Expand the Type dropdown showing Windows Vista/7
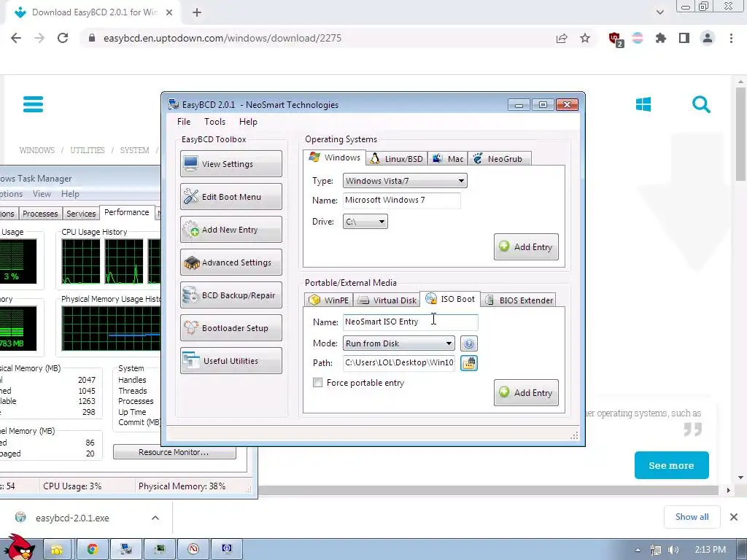Screen dimensions: 747x560 click(405, 181)
